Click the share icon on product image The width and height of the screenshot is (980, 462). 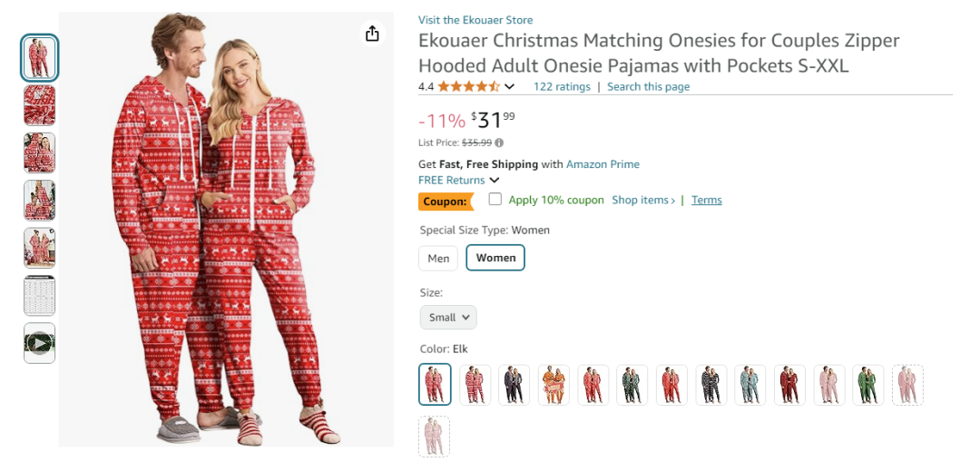[x=372, y=34]
